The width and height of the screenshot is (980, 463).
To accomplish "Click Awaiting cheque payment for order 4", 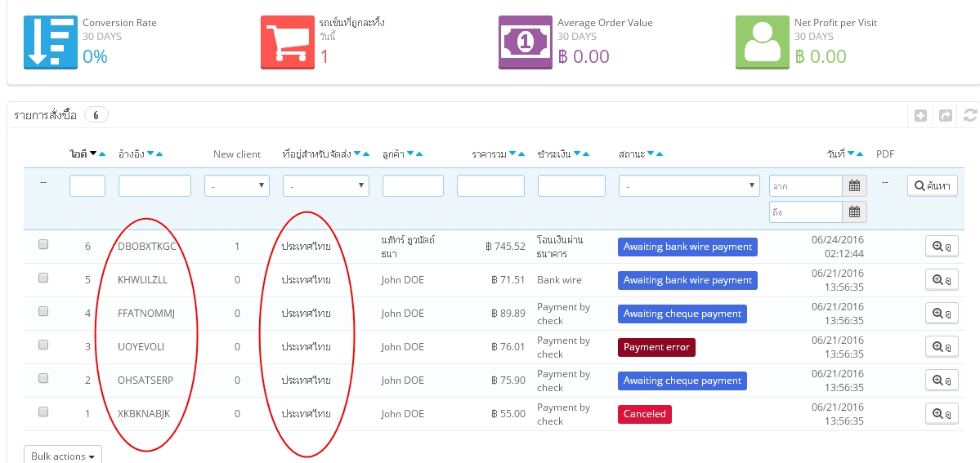I will (x=682, y=314).
